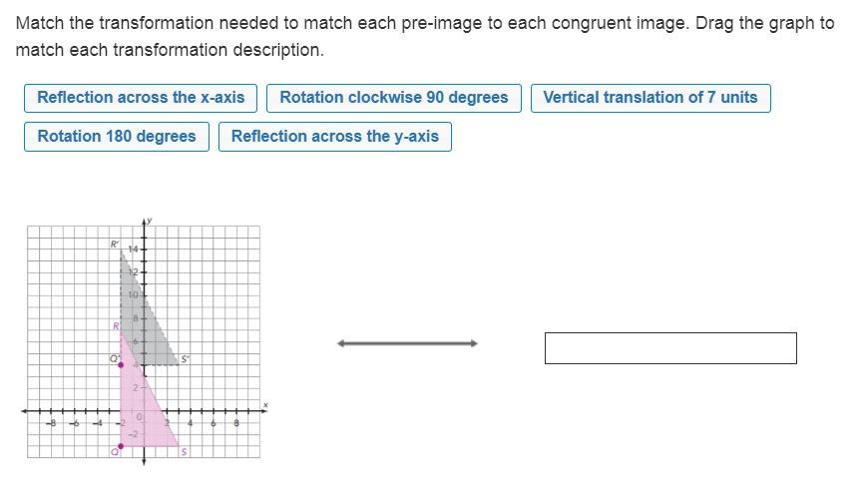Viewport: 868px width, 483px height.
Task: Click the purple point Q near the bottom of the graph
Action: point(122,446)
